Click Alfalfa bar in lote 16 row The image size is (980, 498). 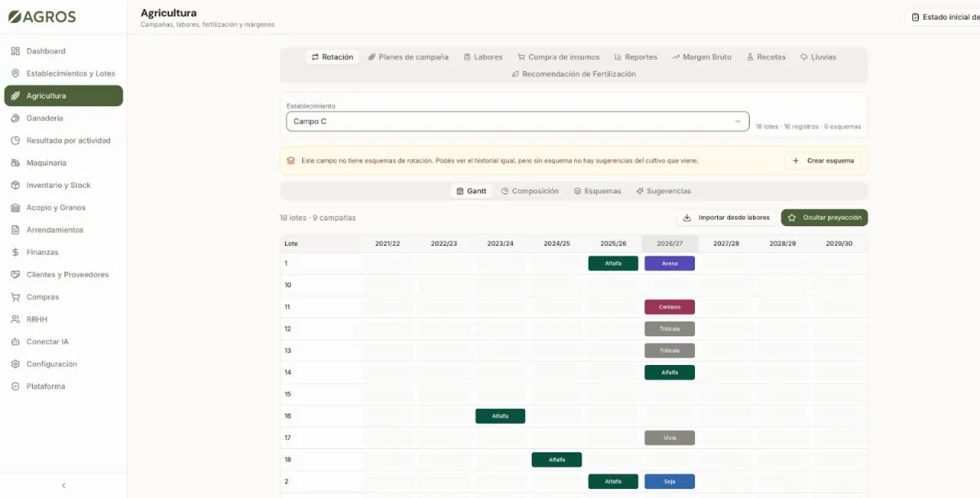tap(501, 416)
